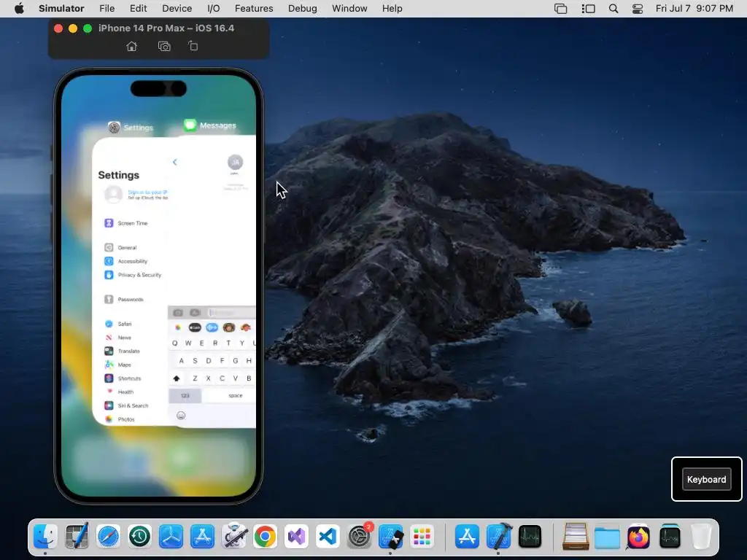Tap the contact avatar in Messages

235,162
